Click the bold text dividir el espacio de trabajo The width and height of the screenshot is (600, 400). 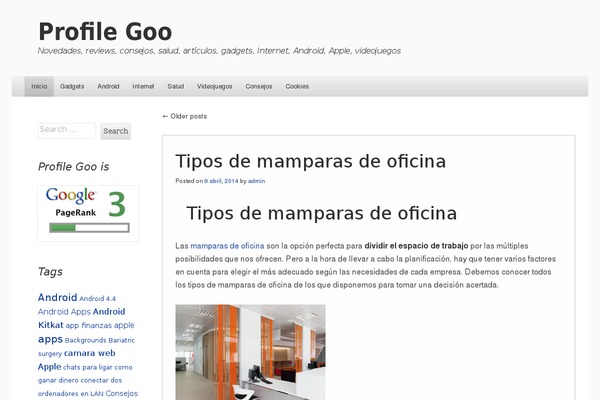[x=416, y=246]
